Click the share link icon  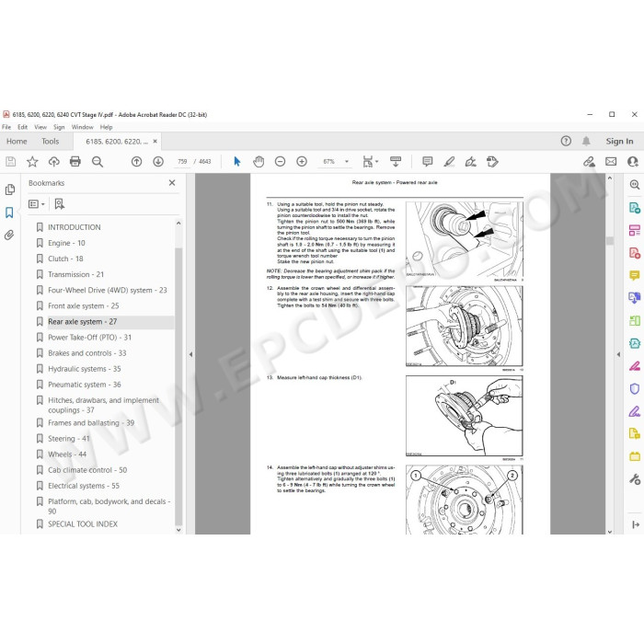point(590,161)
